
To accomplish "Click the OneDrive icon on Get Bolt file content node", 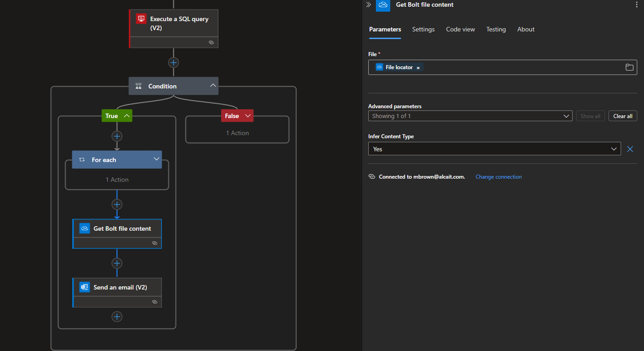I will 85,228.
